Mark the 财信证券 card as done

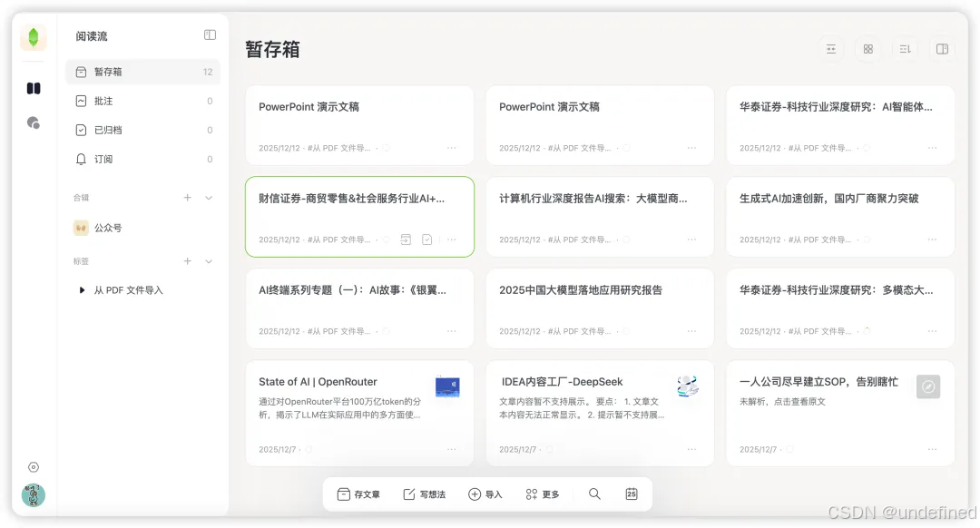coord(427,239)
